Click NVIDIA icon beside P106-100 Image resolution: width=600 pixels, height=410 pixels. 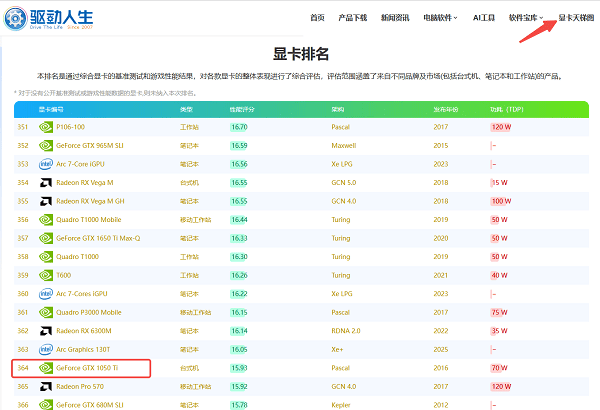click(46, 127)
